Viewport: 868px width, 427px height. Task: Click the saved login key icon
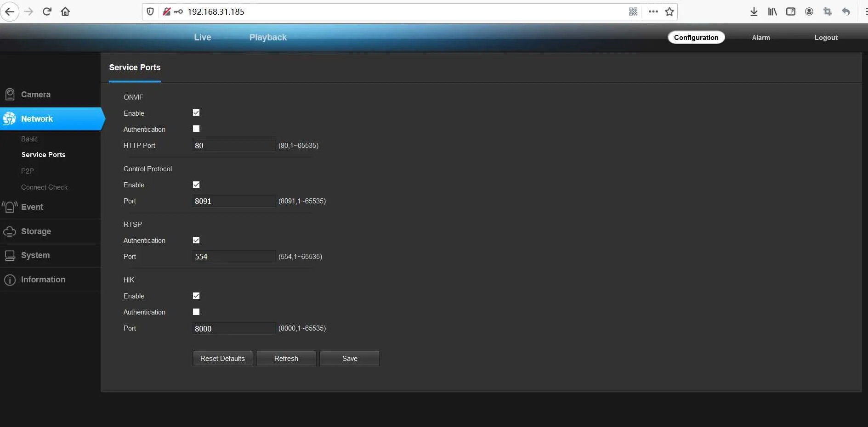[x=178, y=11]
